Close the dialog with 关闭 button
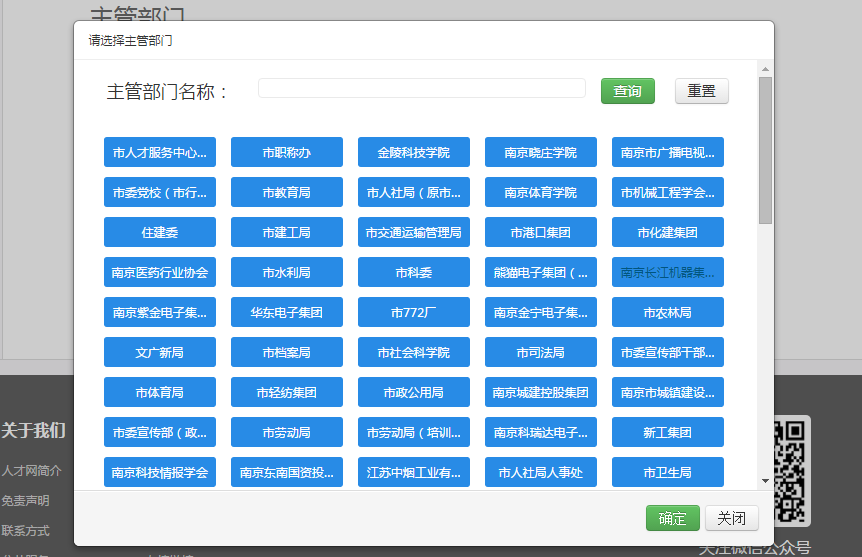 pos(731,518)
